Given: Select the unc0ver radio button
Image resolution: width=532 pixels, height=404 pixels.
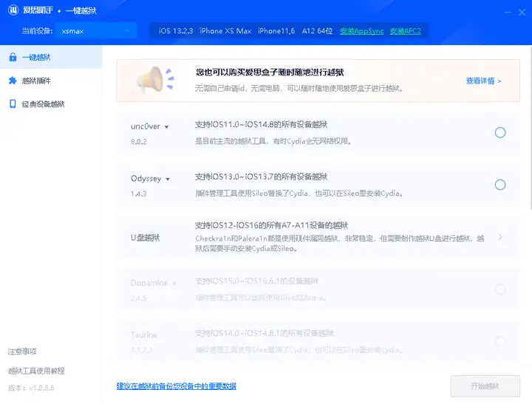Looking at the screenshot, I should pos(500,132).
